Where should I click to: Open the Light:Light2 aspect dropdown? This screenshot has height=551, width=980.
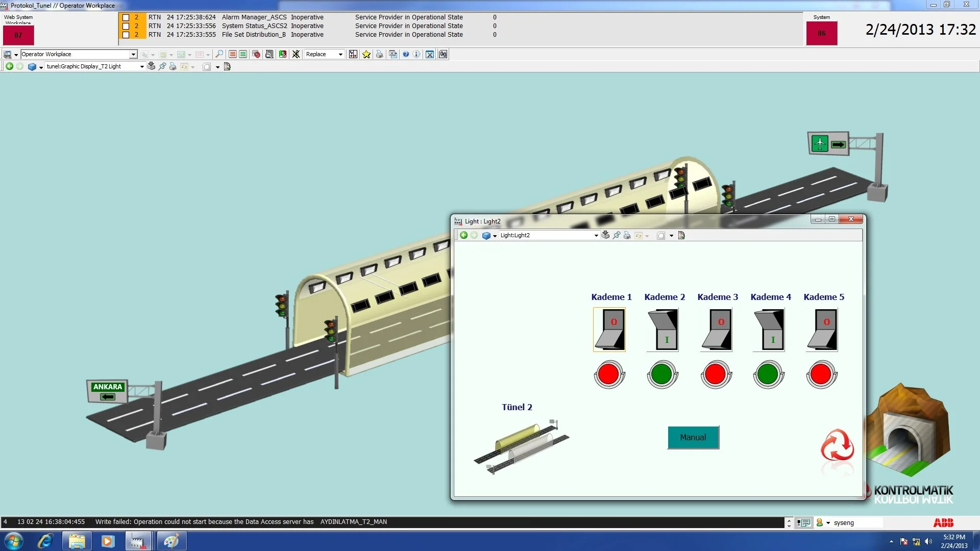click(596, 235)
